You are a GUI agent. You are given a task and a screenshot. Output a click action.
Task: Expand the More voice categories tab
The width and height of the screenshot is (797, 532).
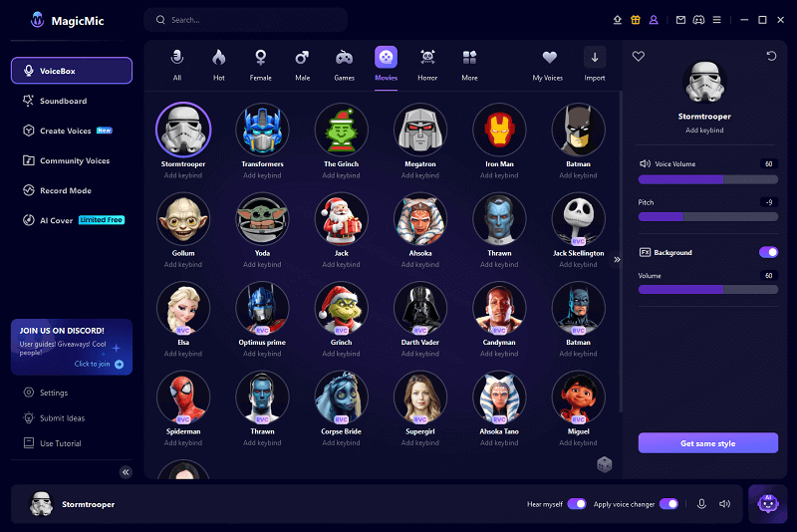(469, 62)
